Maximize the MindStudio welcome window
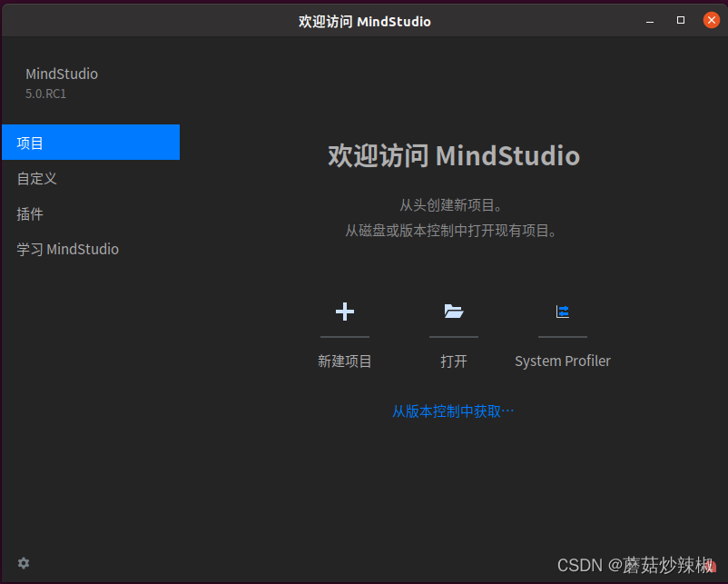The width and height of the screenshot is (728, 584). pyautogui.click(x=681, y=20)
